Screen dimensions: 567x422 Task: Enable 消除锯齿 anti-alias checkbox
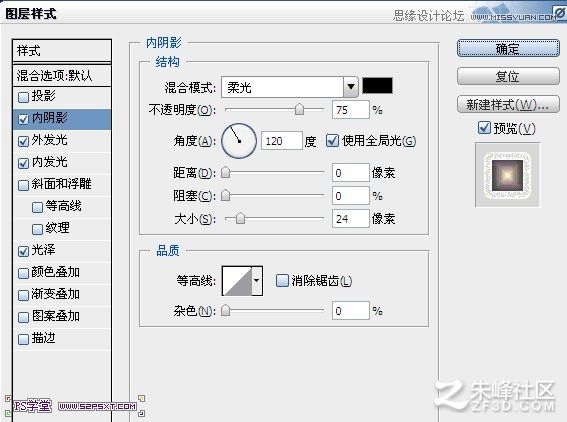[282, 281]
